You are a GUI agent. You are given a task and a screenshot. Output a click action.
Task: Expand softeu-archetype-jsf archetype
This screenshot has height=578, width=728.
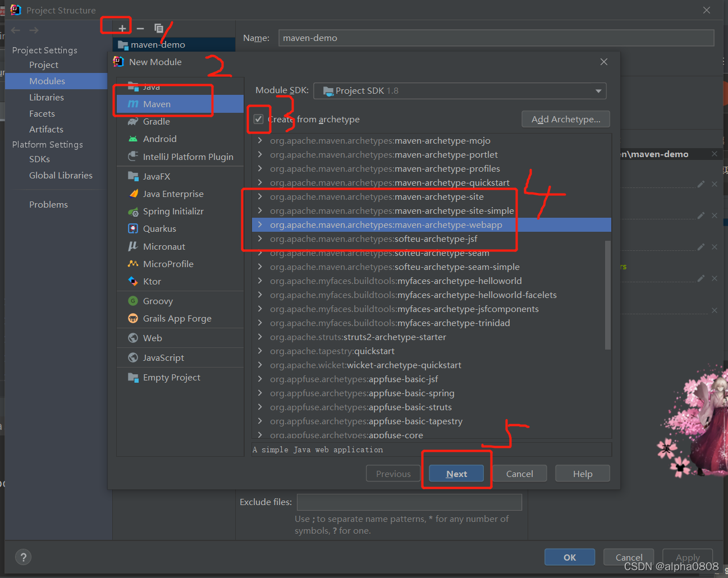(260, 238)
